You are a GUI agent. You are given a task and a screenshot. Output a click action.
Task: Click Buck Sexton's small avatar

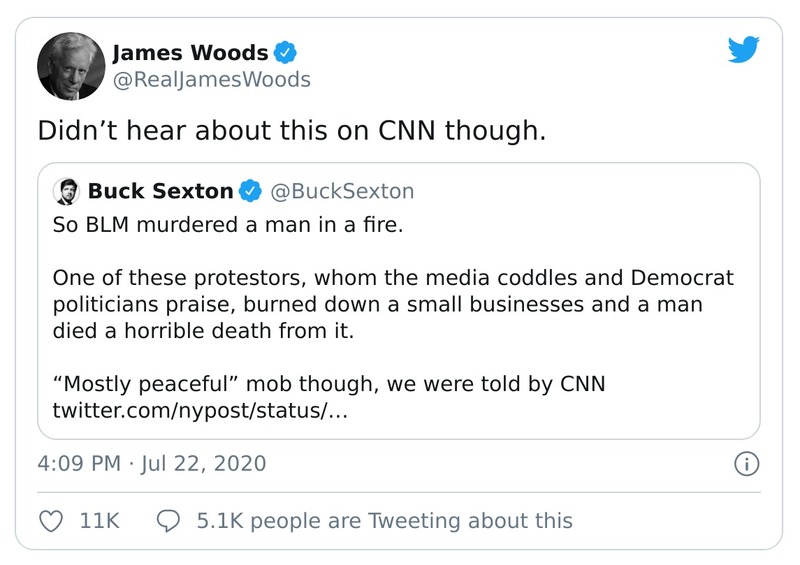(66, 191)
